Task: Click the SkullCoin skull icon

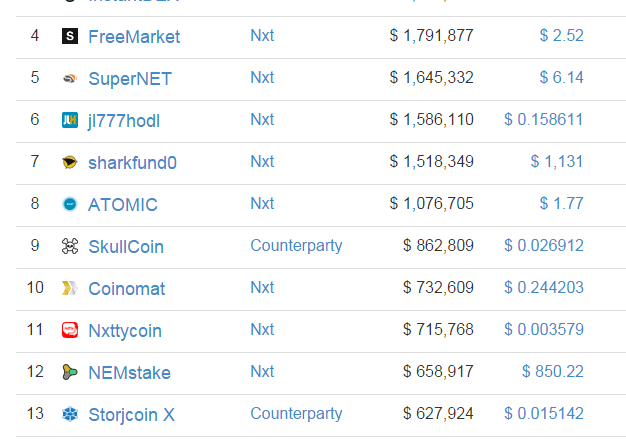Action: tap(70, 246)
